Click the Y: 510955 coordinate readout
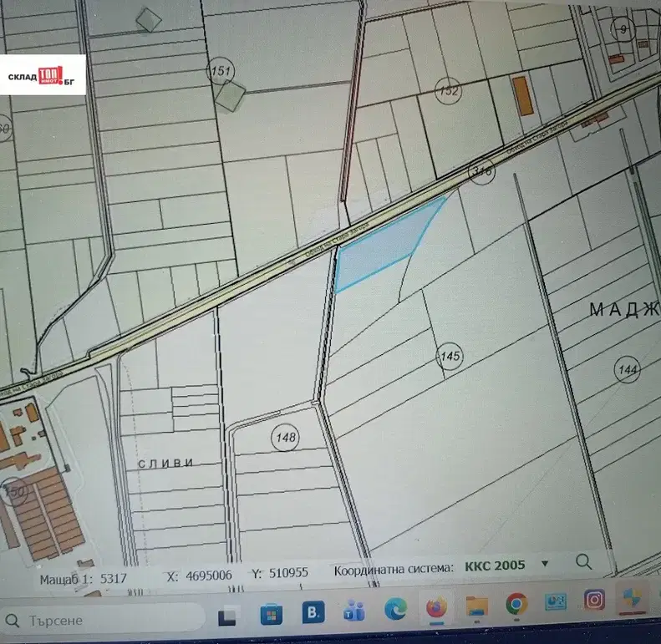The width and height of the screenshot is (661, 644). coord(280,573)
